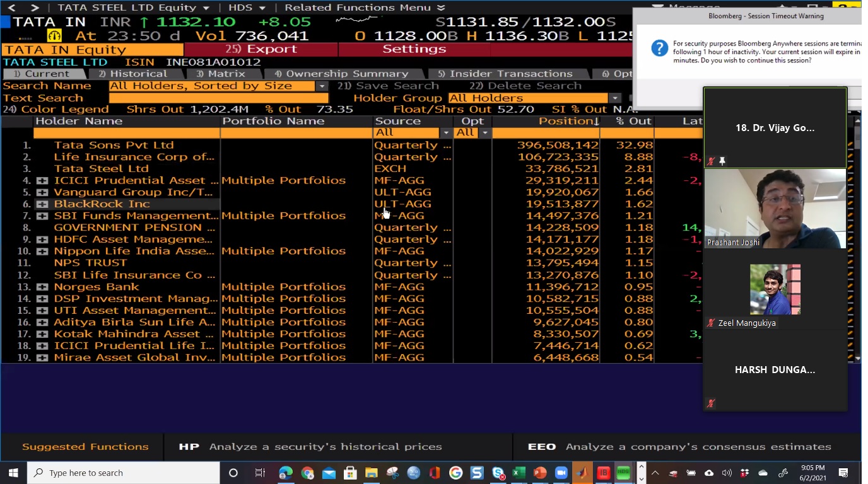This screenshot has width=868, height=484.
Task: Open Google Chrome from the taskbar
Action: pyautogui.click(x=307, y=473)
